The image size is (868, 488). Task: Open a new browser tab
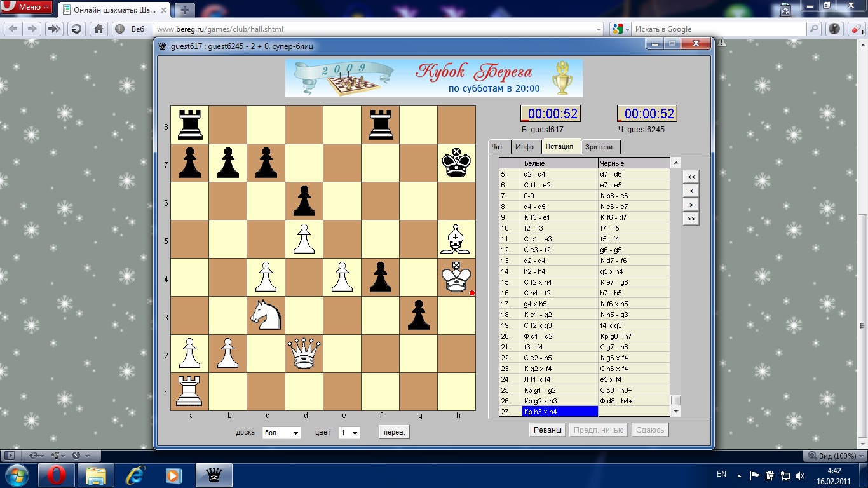point(184,10)
